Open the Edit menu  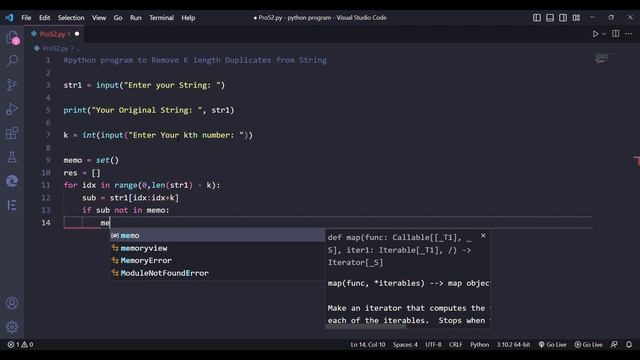(x=44, y=18)
